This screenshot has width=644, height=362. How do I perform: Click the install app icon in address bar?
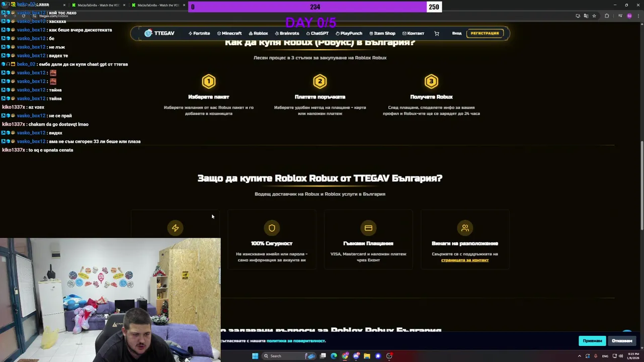point(578,16)
